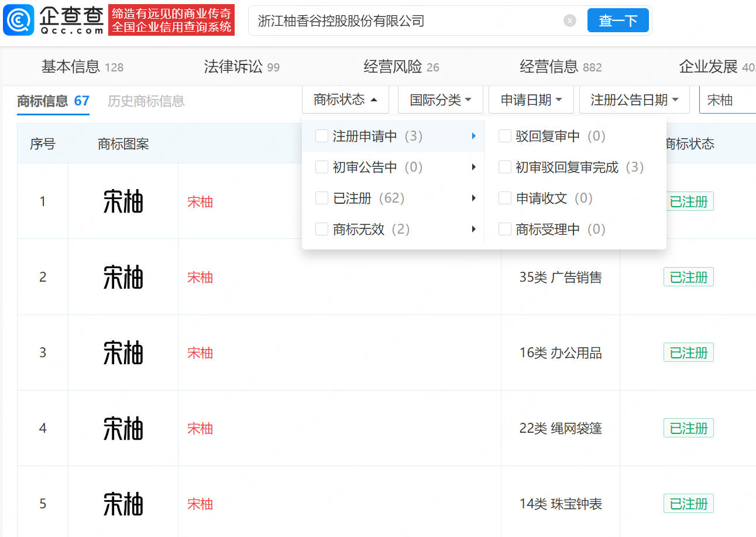756x537 pixels.
Task: Switch to 历史商标信息 tab
Action: 146,101
